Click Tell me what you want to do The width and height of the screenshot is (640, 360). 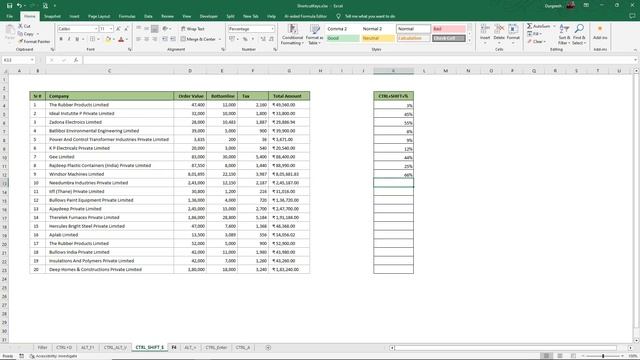tap(370, 16)
